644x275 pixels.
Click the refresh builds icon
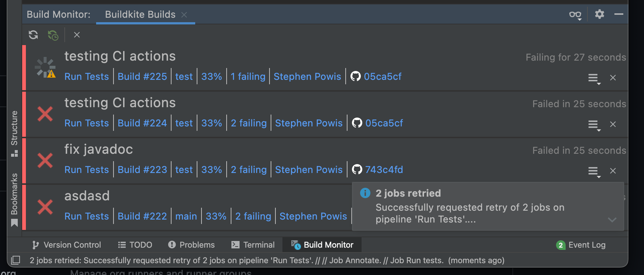point(33,35)
